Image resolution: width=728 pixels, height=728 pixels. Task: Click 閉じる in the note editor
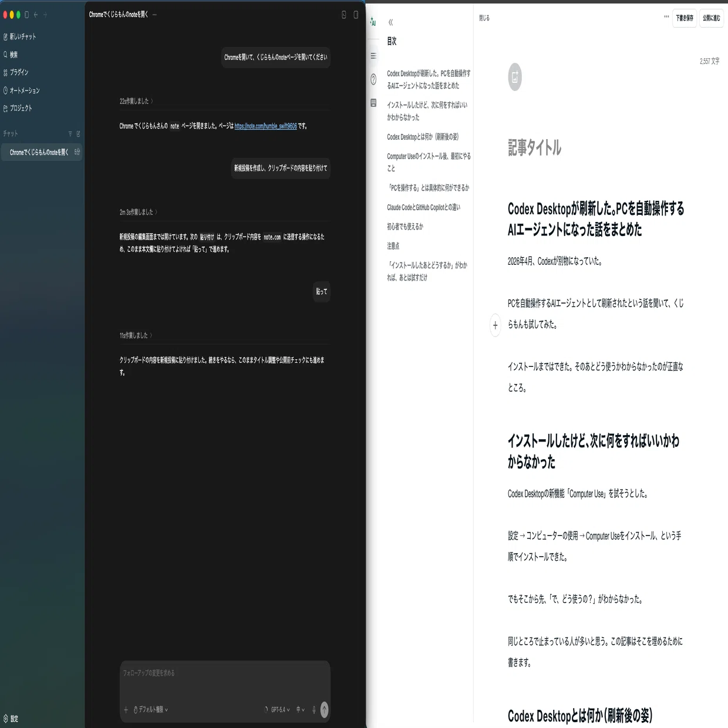pos(484,18)
